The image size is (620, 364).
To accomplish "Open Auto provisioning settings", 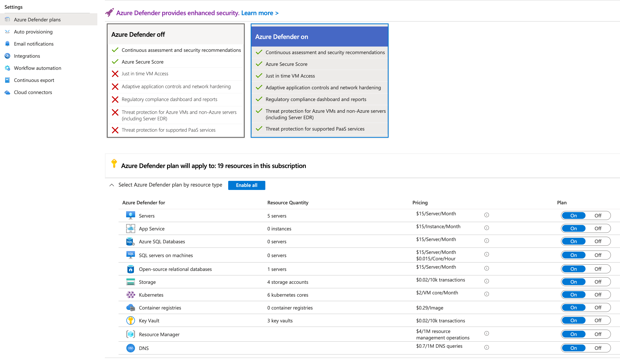I will coord(33,32).
